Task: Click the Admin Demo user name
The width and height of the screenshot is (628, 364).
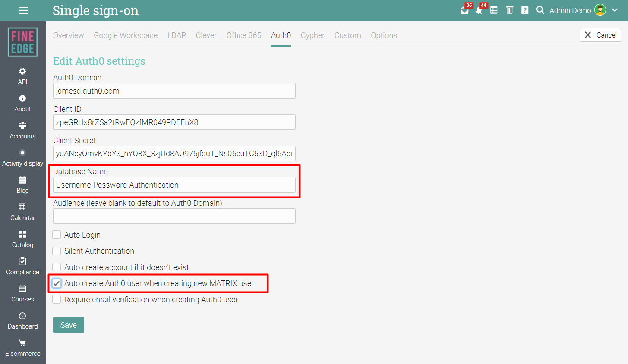Action: pyautogui.click(x=570, y=10)
